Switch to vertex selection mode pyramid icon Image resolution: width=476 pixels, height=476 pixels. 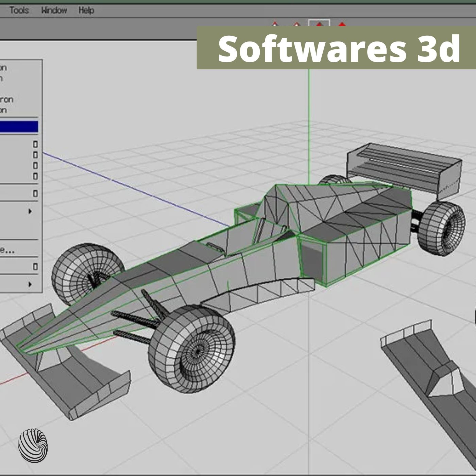[x=275, y=24]
